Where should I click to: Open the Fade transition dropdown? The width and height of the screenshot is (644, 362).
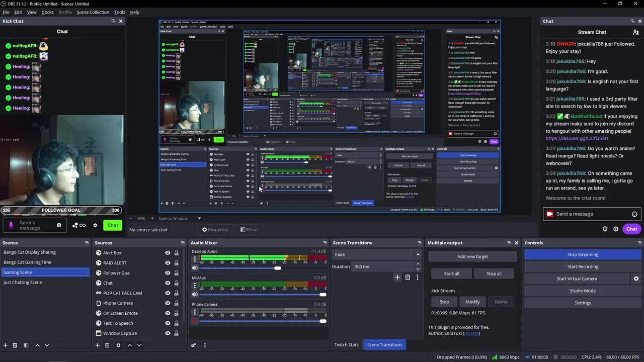tap(377, 254)
